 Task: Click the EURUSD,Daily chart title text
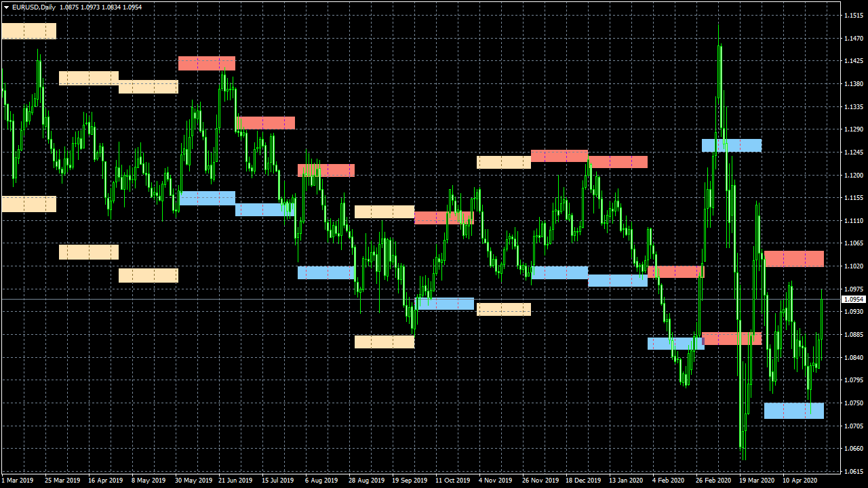pyautogui.click(x=34, y=7)
